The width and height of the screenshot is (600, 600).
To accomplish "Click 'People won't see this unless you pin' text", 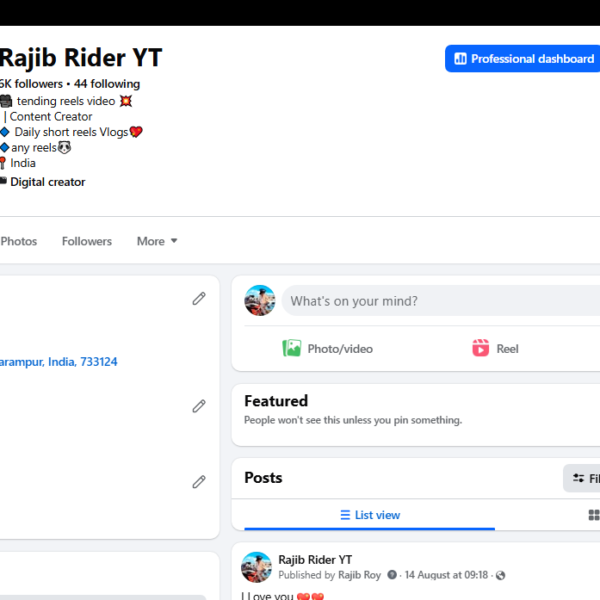I will coord(353,420).
